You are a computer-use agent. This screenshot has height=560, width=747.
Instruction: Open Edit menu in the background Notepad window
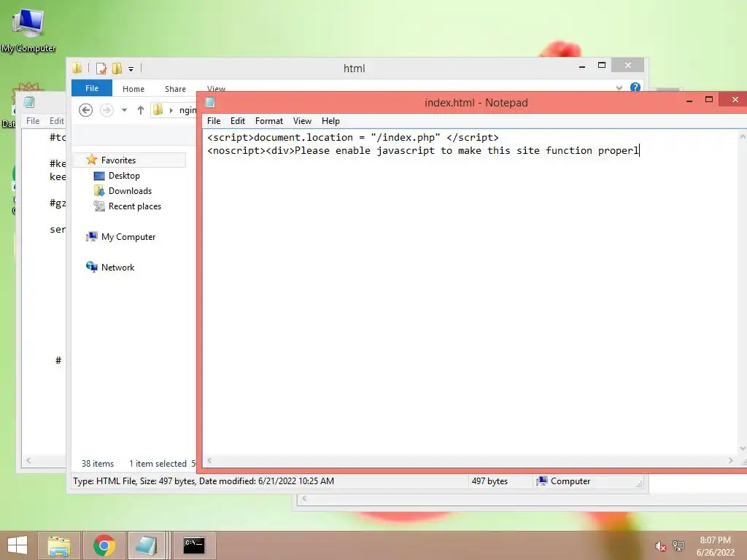57,121
